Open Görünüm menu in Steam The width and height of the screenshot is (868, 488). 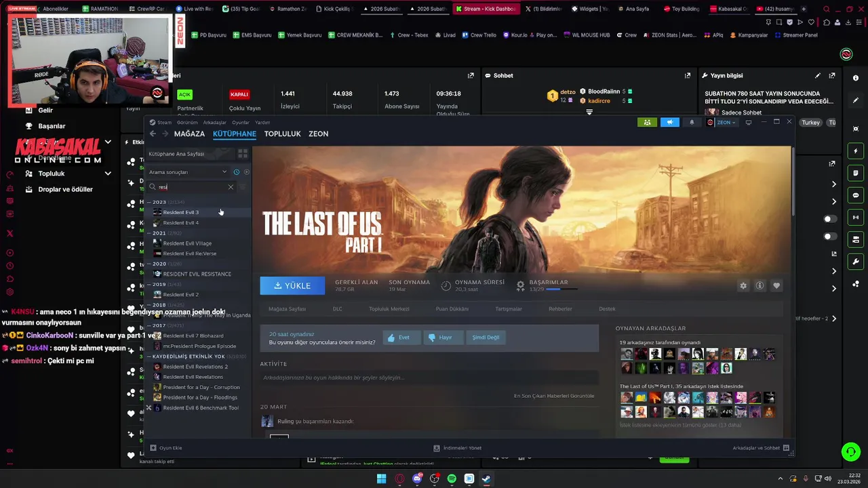pyautogui.click(x=187, y=123)
